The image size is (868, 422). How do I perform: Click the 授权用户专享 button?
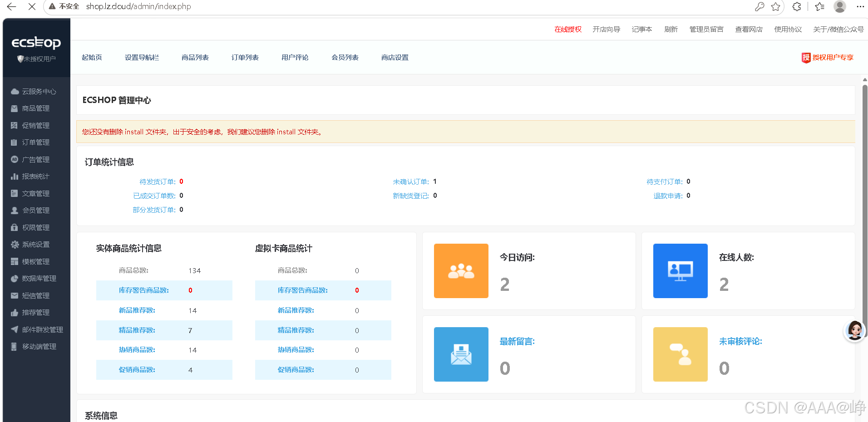(x=828, y=58)
